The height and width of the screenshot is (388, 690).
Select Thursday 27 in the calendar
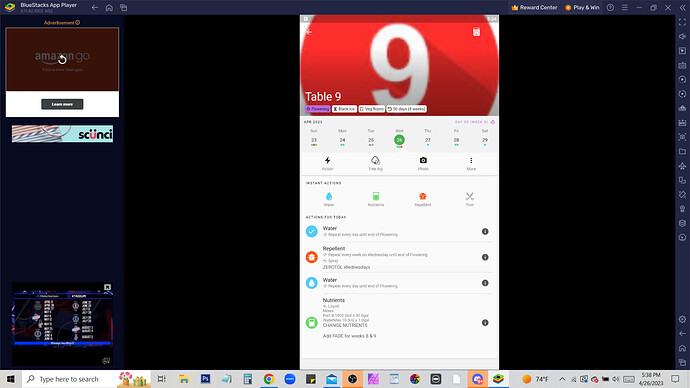click(428, 140)
